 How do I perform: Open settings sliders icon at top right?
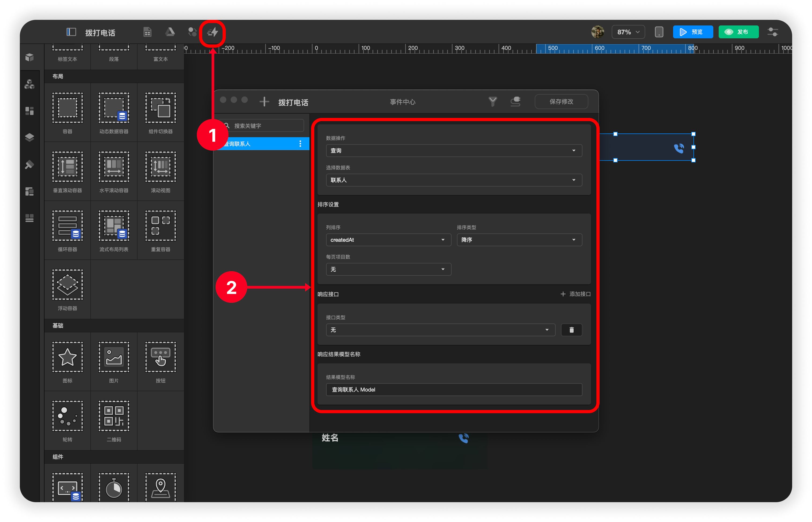tap(773, 32)
